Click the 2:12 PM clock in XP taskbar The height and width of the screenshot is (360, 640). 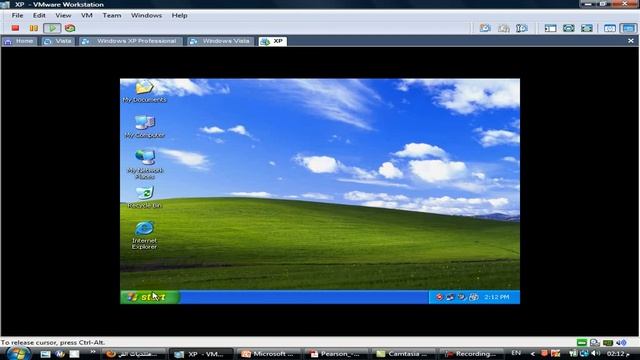[x=497, y=297]
